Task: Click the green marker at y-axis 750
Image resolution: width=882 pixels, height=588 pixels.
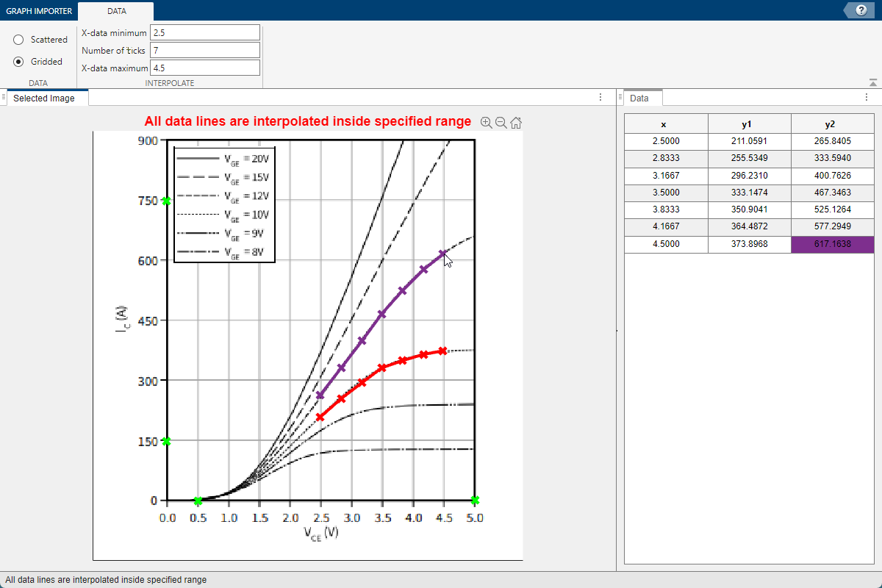Action: click(167, 201)
